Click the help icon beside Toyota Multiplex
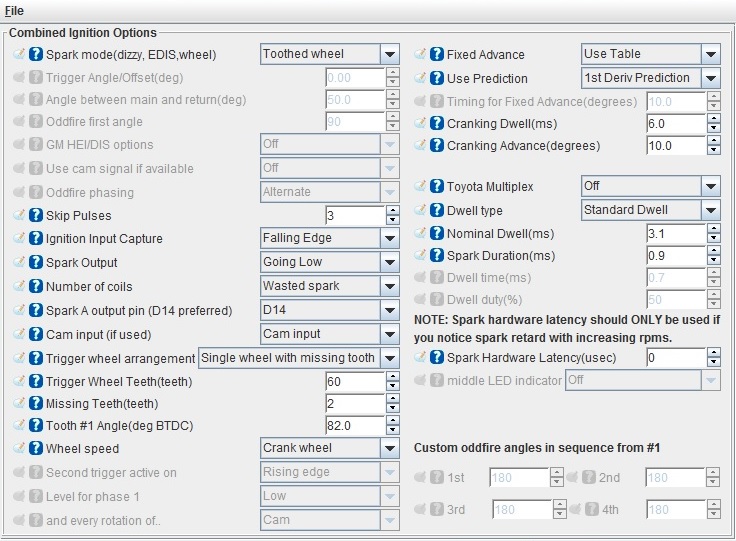 point(437,186)
